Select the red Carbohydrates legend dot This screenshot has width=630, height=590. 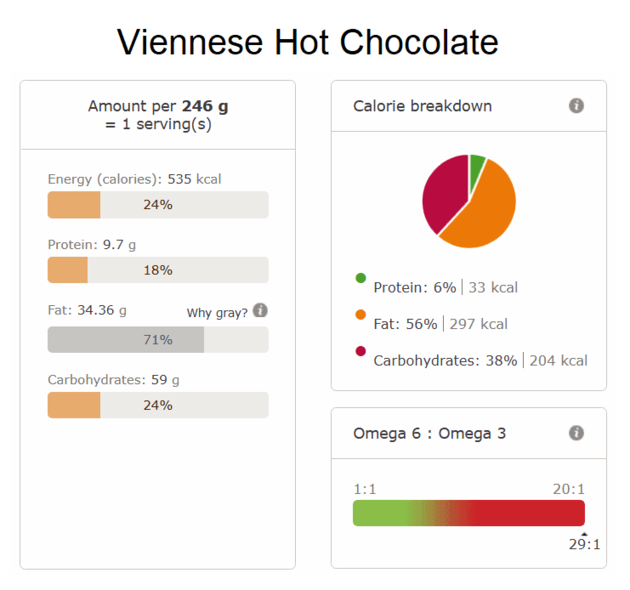[360, 351]
